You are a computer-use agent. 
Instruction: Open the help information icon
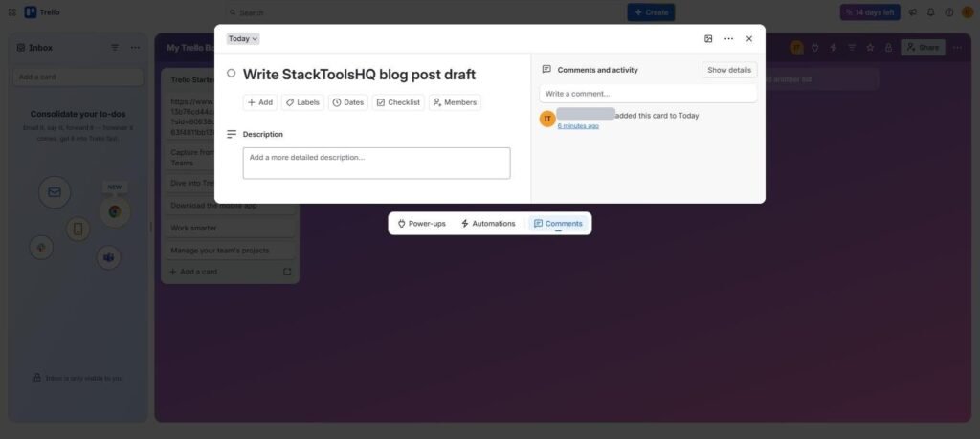click(x=949, y=12)
